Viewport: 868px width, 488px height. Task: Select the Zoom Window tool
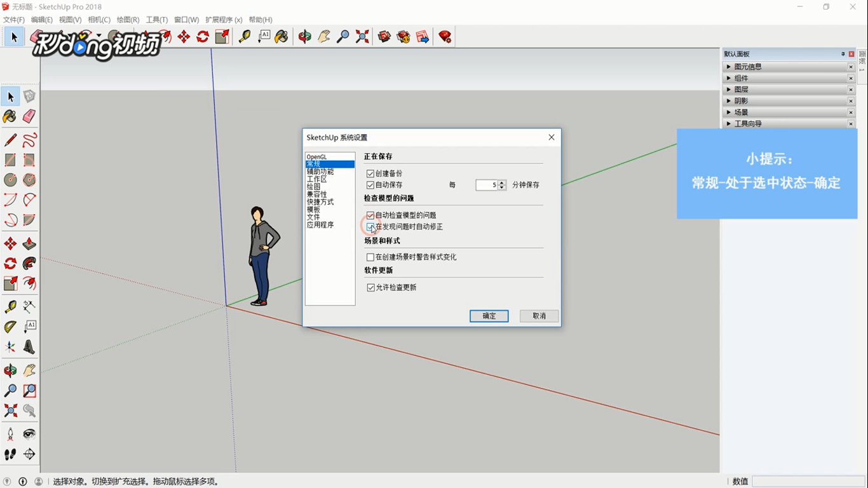29,390
